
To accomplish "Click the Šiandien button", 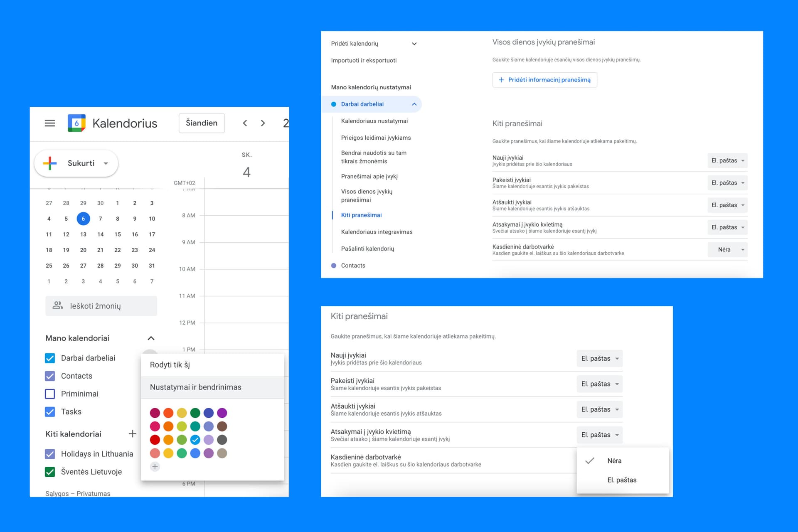I will pos(202,123).
